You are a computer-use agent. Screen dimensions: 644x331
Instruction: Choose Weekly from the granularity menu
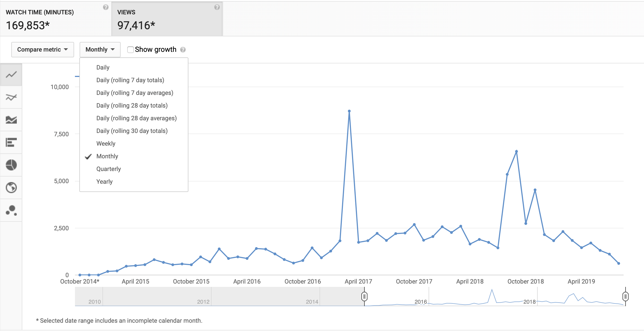pyautogui.click(x=106, y=143)
